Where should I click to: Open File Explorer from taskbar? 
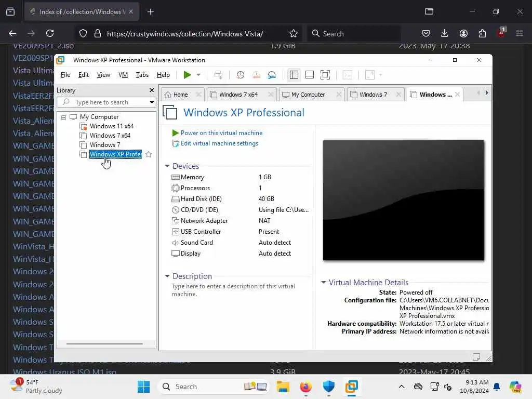click(x=283, y=387)
